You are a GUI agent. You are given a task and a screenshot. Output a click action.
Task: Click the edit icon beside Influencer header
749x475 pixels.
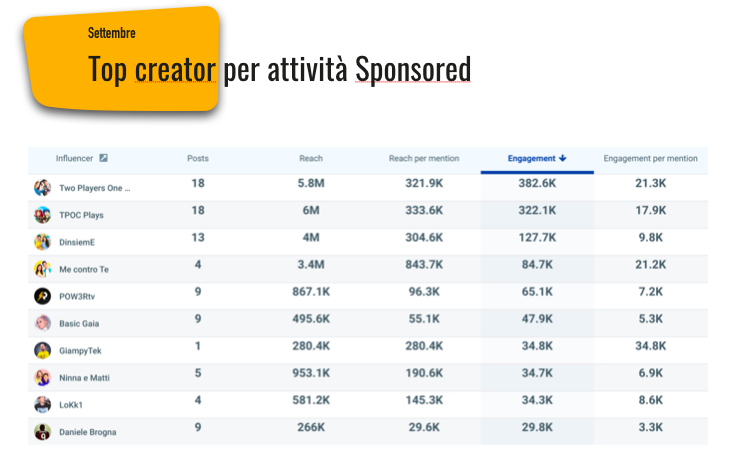click(103, 158)
